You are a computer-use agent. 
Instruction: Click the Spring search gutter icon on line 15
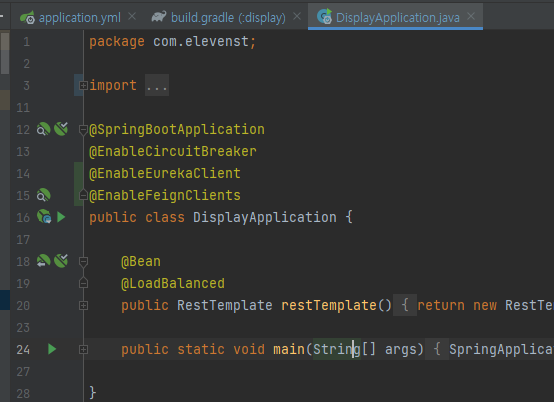coord(43,195)
